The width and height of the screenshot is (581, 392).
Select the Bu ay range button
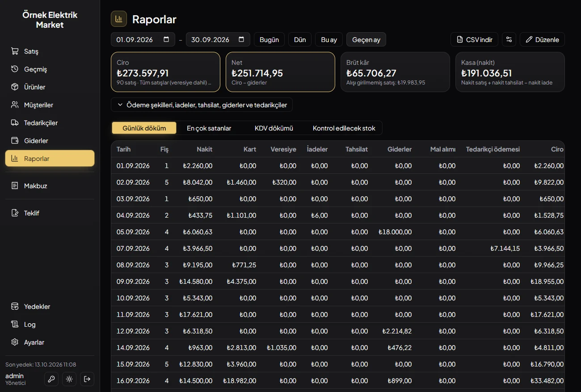[329, 39]
